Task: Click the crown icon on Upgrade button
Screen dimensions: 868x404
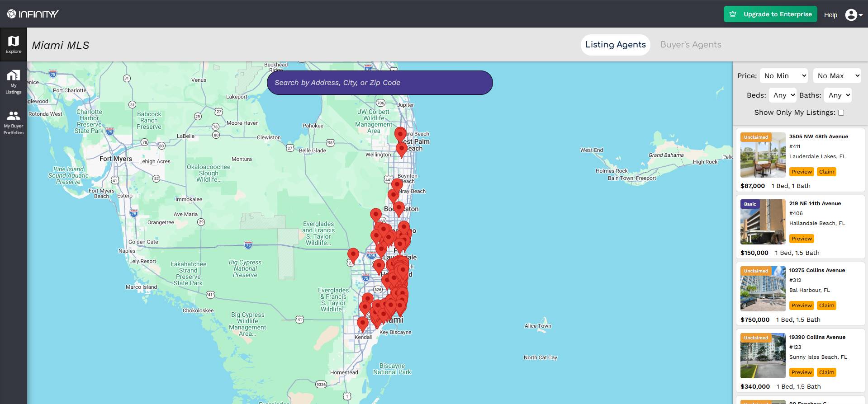Action: click(x=733, y=14)
